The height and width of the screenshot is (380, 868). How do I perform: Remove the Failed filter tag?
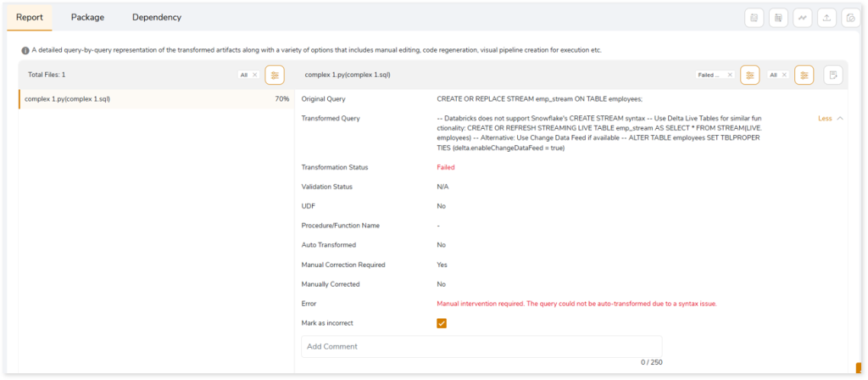730,75
